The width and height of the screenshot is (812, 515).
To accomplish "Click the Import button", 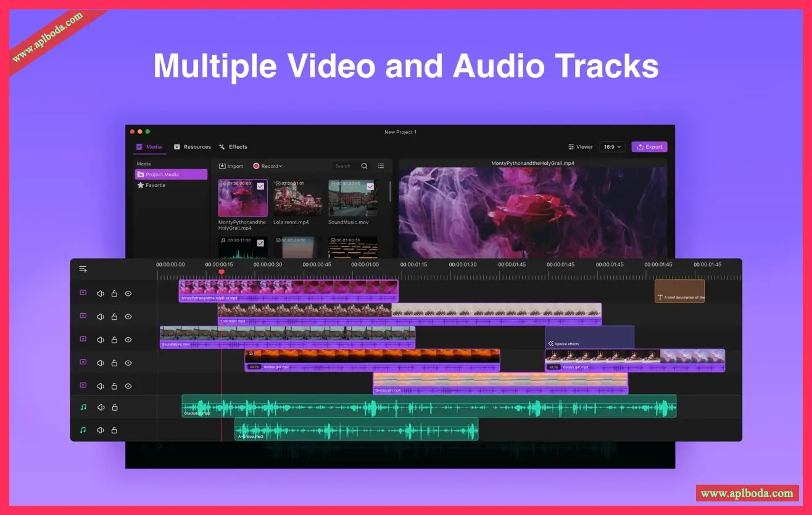I will [x=231, y=166].
